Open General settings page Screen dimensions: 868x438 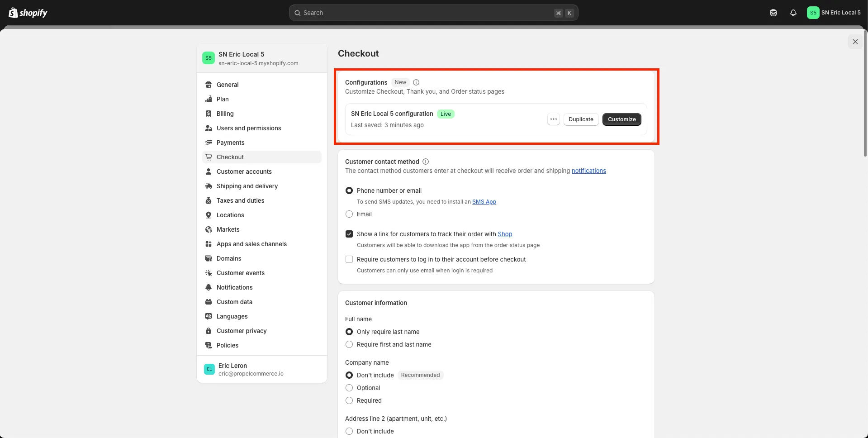pyautogui.click(x=261, y=85)
